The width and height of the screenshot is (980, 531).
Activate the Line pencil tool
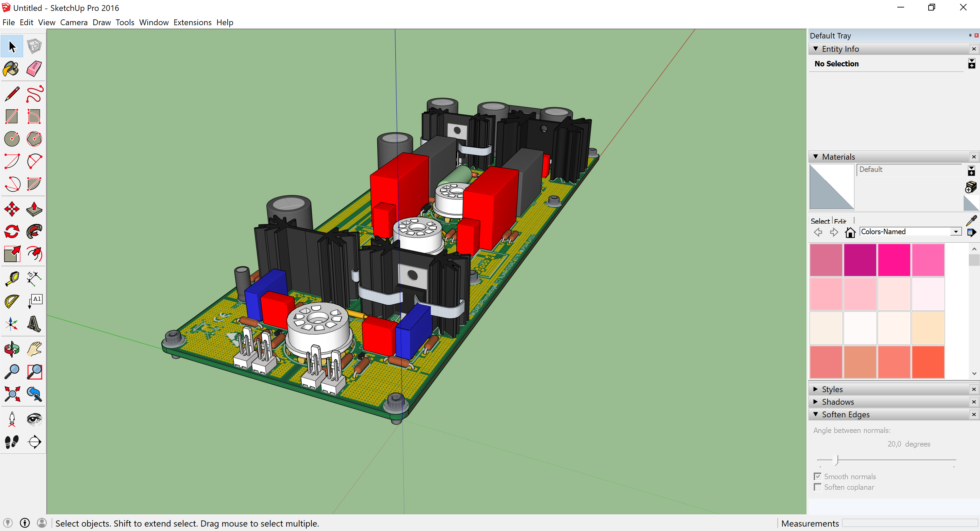pyautogui.click(x=12, y=94)
